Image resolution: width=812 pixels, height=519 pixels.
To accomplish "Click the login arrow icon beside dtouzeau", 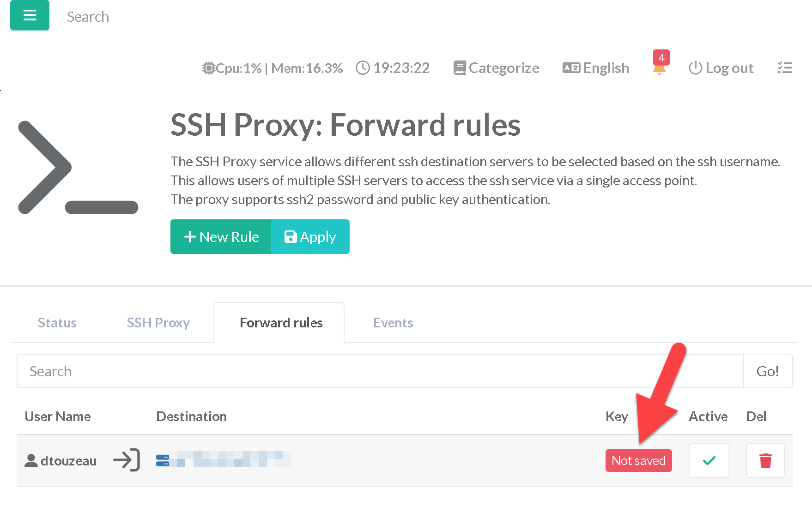I will coord(127,460).
